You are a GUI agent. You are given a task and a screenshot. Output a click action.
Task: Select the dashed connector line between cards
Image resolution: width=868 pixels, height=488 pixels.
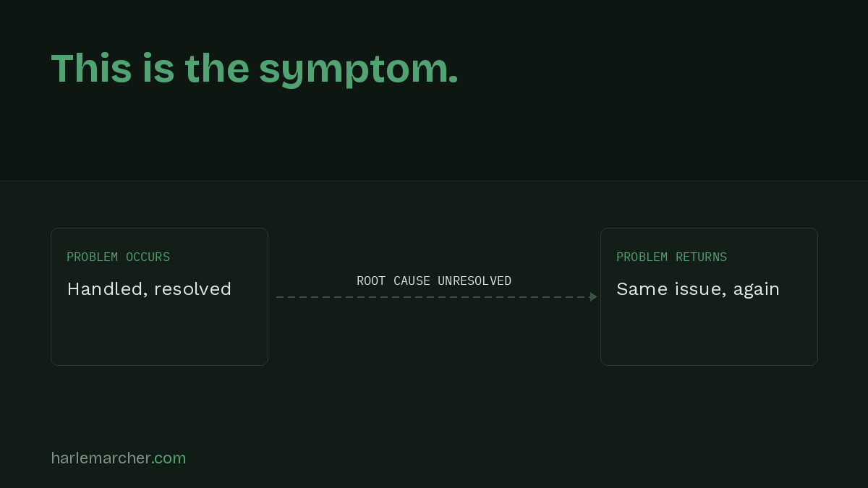tap(436, 297)
